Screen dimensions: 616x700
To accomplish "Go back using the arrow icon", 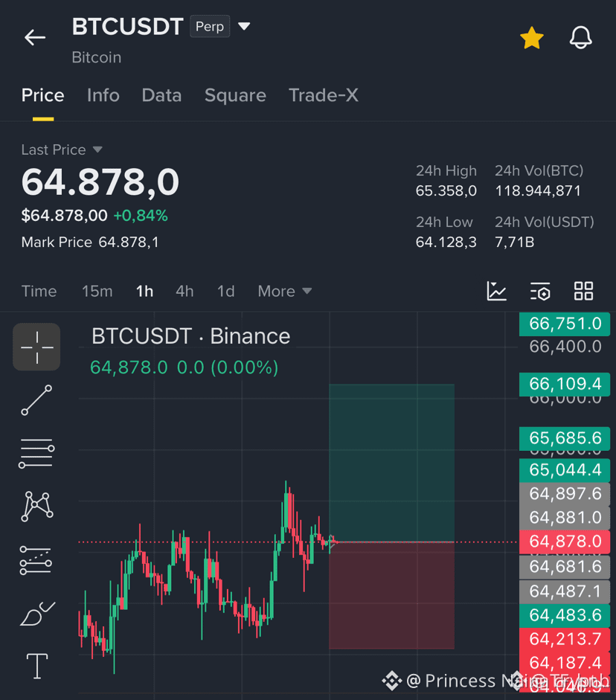I will tap(35, 37).
